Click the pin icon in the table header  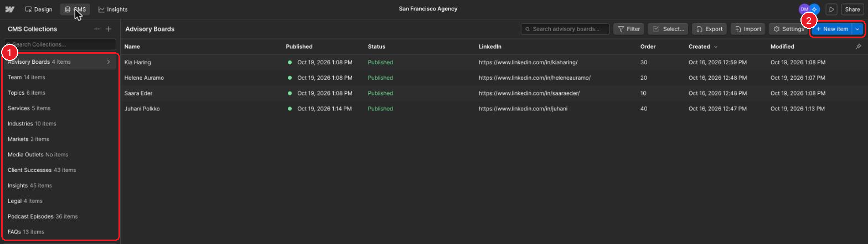click(858, 47)
